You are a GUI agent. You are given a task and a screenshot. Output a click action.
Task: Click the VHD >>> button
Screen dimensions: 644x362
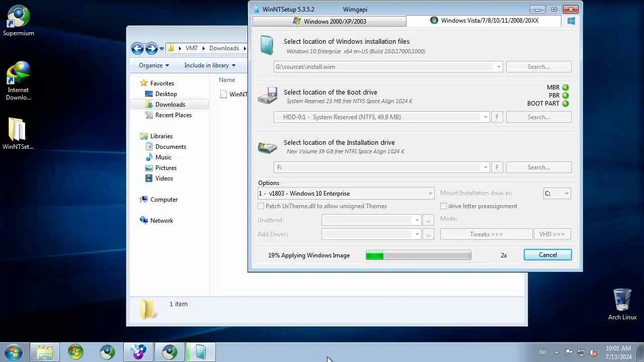click(552, 234)
